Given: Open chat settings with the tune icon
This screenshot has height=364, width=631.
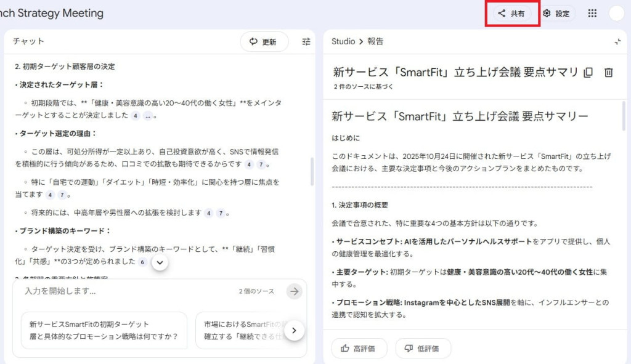Looking at the screenshot, I should click(x=306, y=42).
